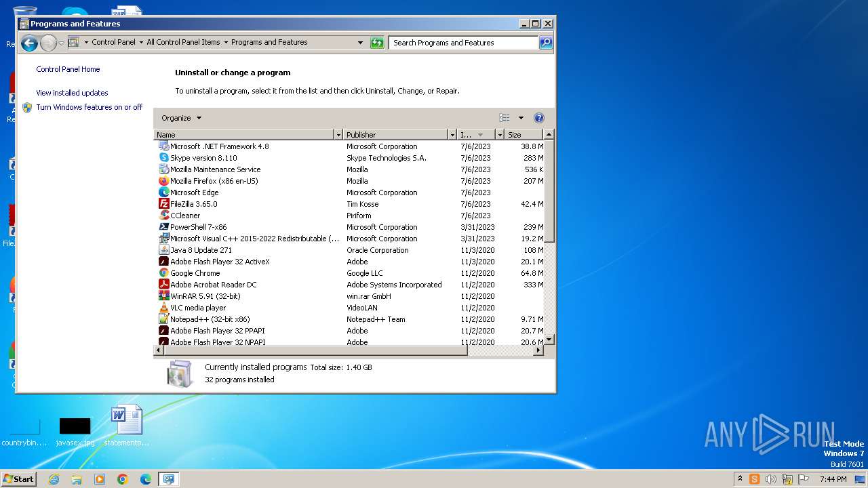Click the Search Programs and Features field

[465, 42]
